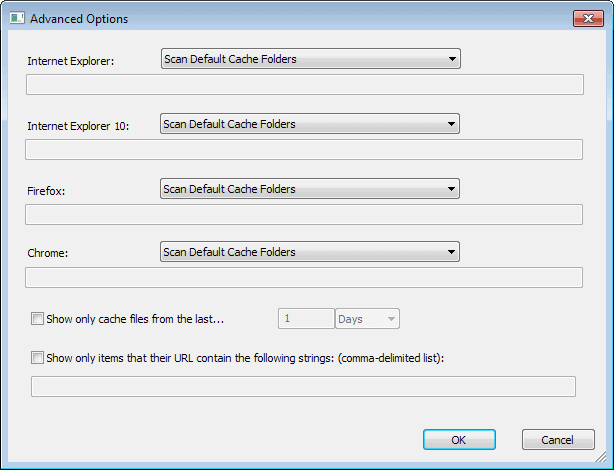This screenshot has height=470, width=614.
Task: Click the Chrome cache path text field
Action: coord(304,278)
